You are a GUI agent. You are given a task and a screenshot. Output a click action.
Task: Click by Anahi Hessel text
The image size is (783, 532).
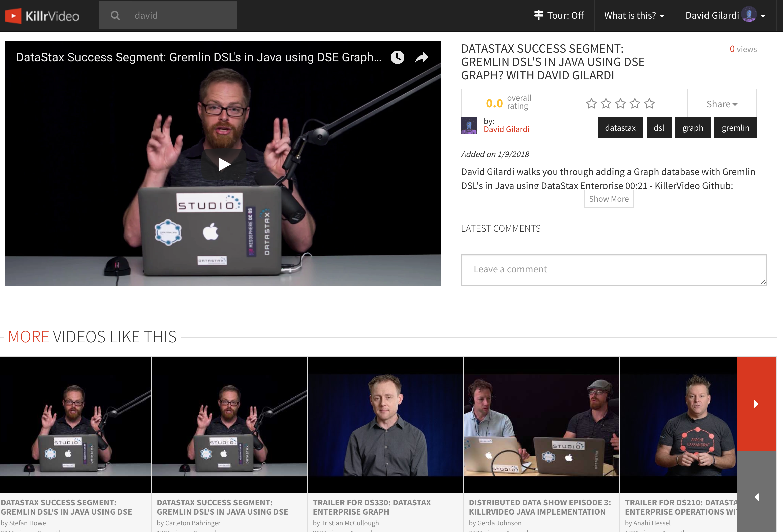648,523
